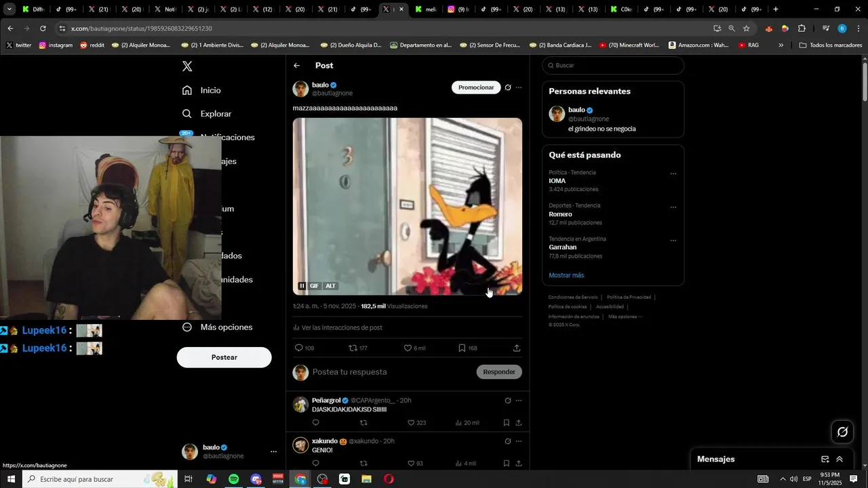This screenshot has height=488, width=868.
Task: Open the reddit bookmark
Action: click(92, 45)
